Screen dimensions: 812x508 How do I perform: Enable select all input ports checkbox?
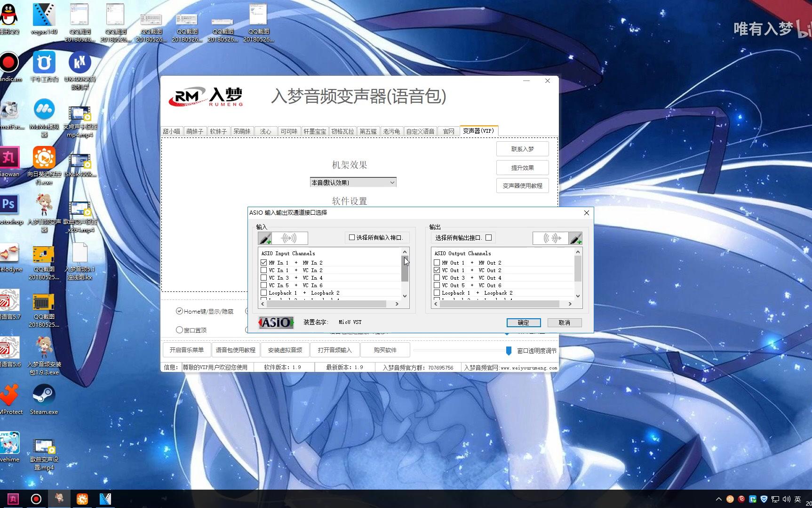click(352, 237)
